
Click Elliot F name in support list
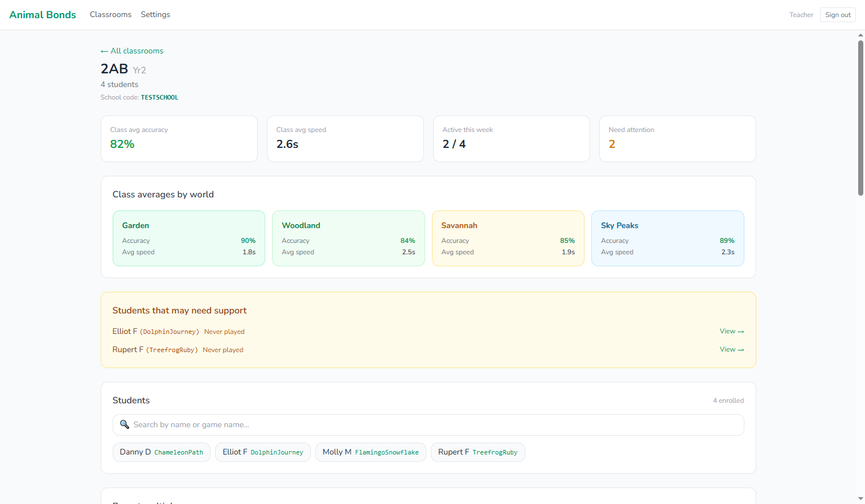click(125, 332)
